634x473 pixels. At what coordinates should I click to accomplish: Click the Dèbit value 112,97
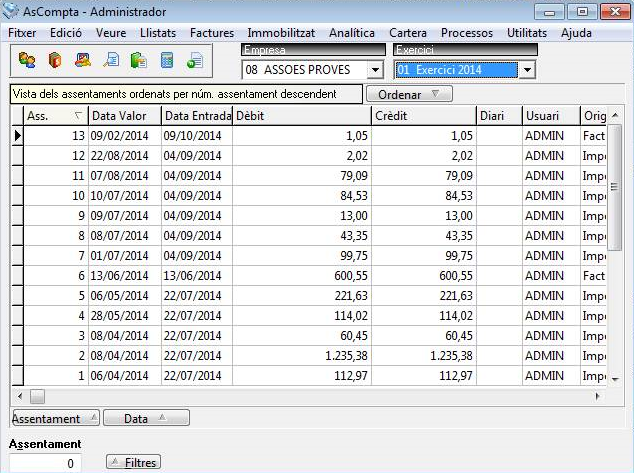(351, 376)
